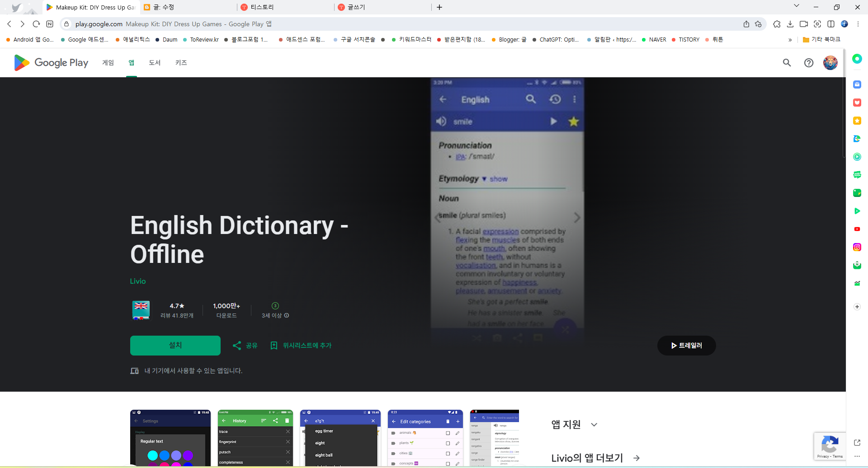
Task: Open search on Google Play
Action: coord(787,63)
